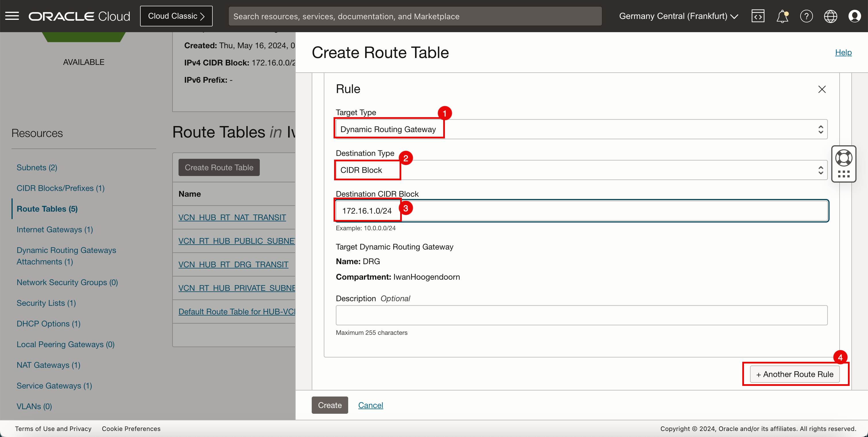Click the Cloud Classic switcher button
This screenshot has width=868, height=437.
point(176,15)
